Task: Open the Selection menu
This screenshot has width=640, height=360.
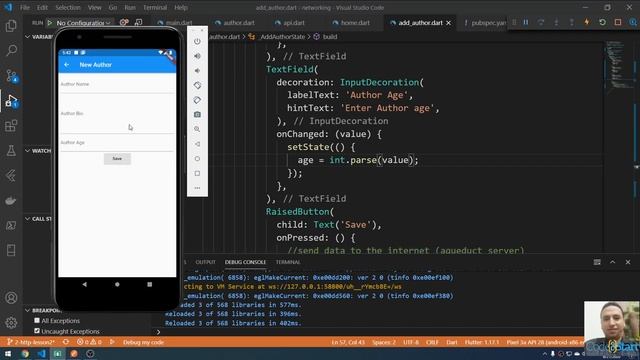Action: click(x=68, y=7)
